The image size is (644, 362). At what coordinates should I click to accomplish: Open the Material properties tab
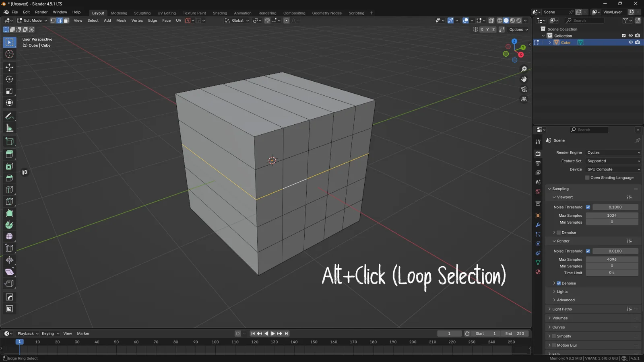pyautogui.click(x=538, y=272)
